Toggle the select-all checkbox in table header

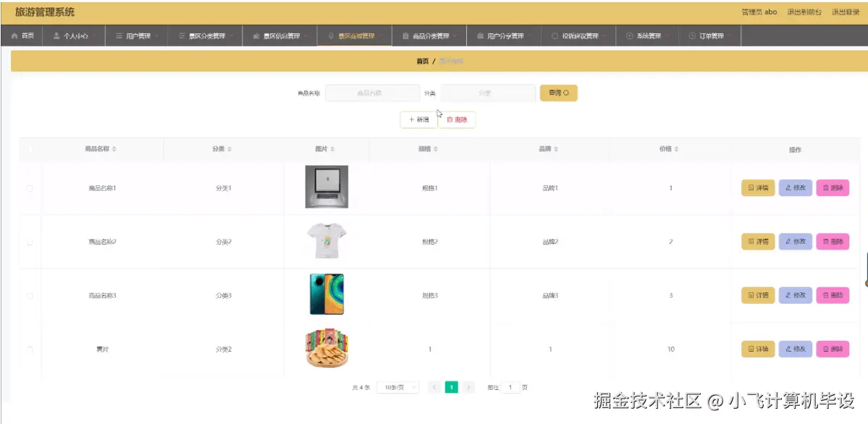coord(30,150)
